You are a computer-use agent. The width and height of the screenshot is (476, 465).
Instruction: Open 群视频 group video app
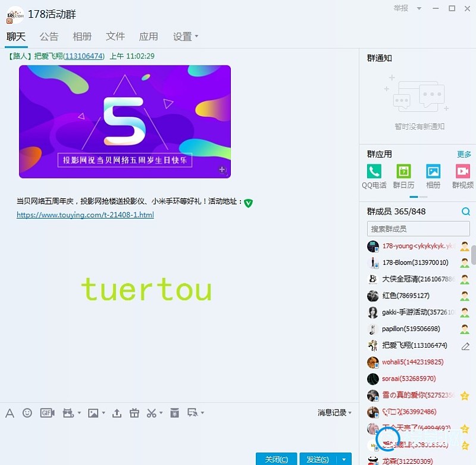(463, 171)
